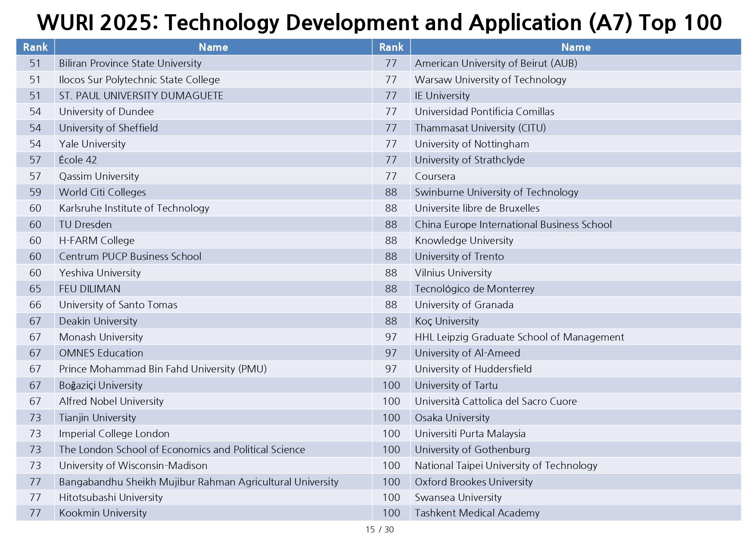This screenshot has width=756, height=535.
Task: Click Alfred Nobel University
Action: click(111, 401)
